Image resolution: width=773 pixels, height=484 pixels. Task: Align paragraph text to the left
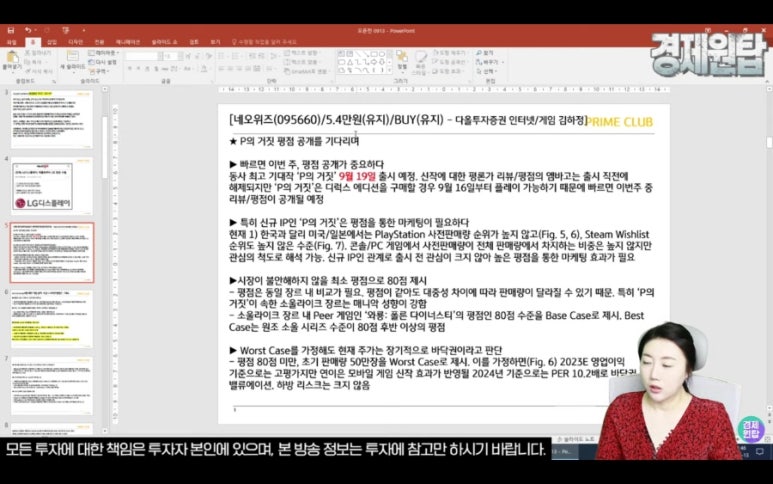(220, 69)
